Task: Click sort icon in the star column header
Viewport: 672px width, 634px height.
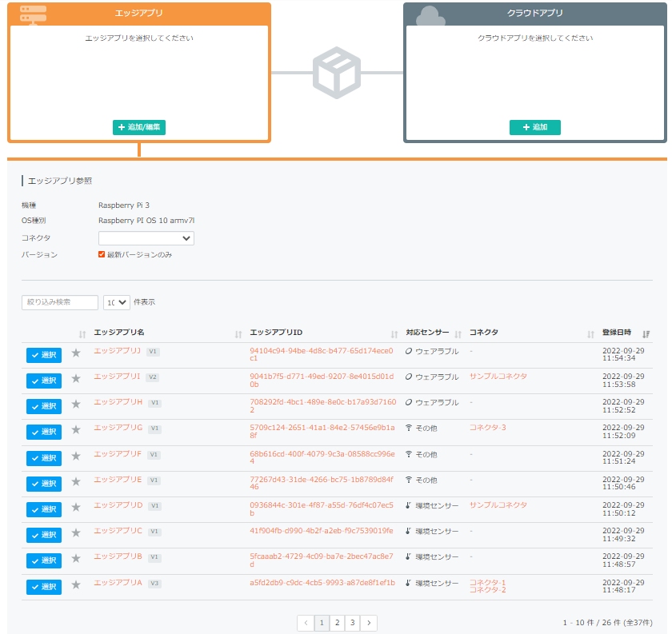Action: tap(82, 334)
